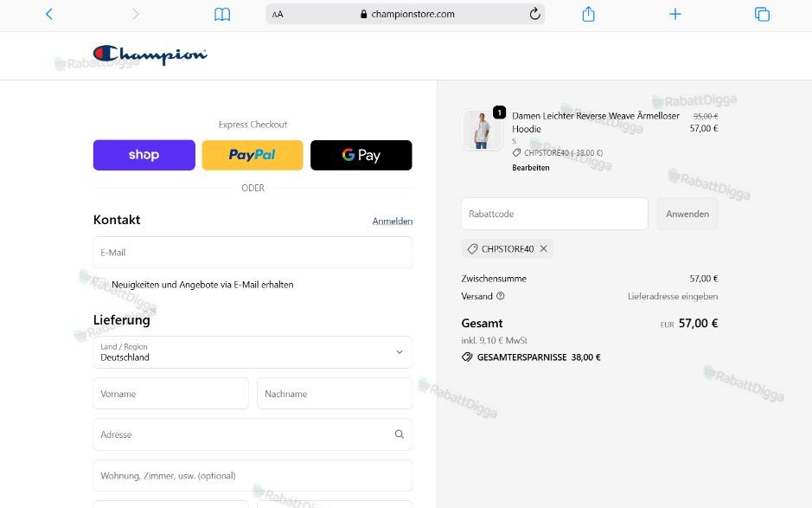Click the GESAMTERSPARNISSE tag icon
This screenshot has height=508, width=812.
click(467, 357)
